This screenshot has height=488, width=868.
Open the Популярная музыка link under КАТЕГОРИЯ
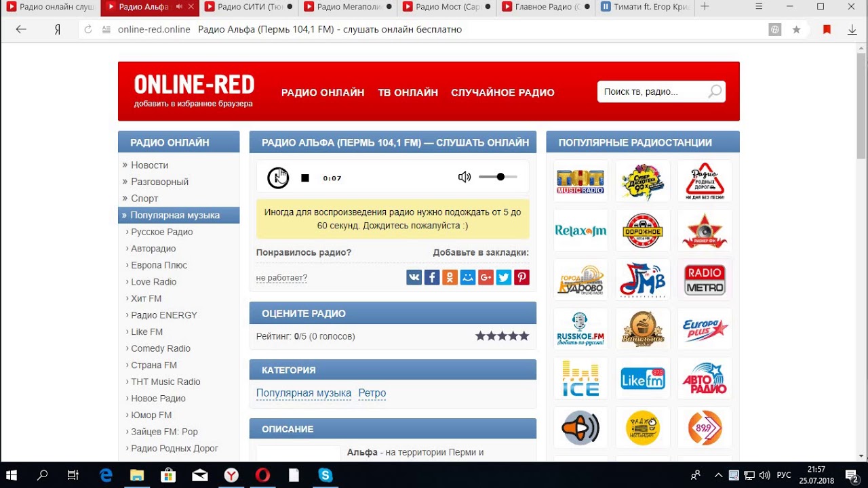pyautogui.click(x=304, y=393)
